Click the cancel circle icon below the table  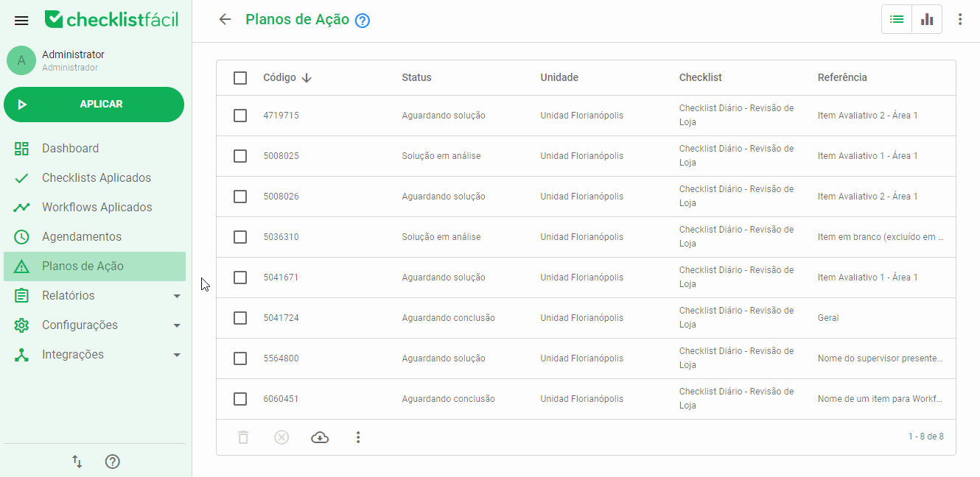(x=281, y=437)
